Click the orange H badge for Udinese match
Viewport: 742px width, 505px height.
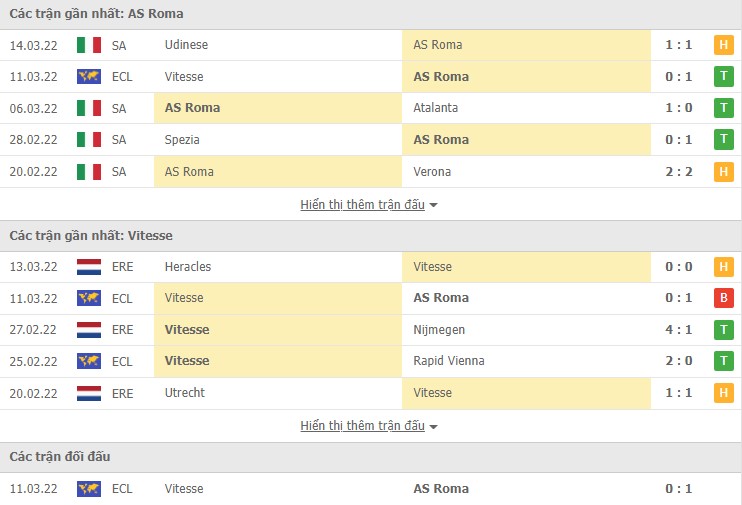point(723,45)
